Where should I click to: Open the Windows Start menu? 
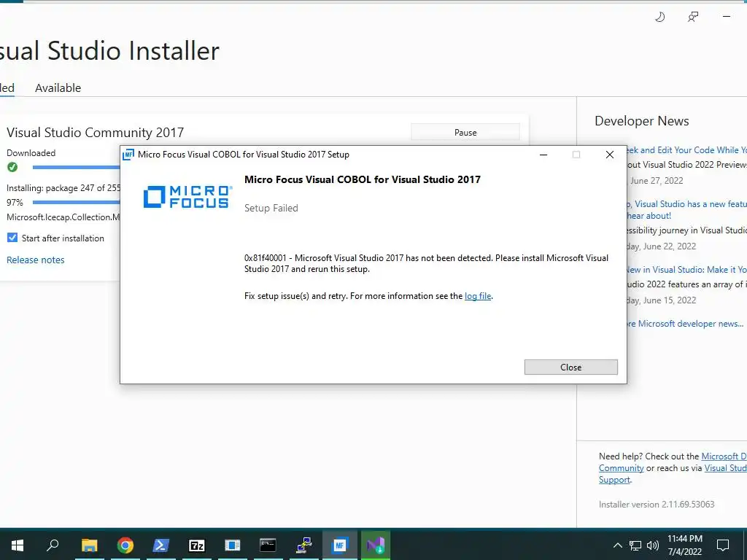pyautogui.click(x=18, y=545)
